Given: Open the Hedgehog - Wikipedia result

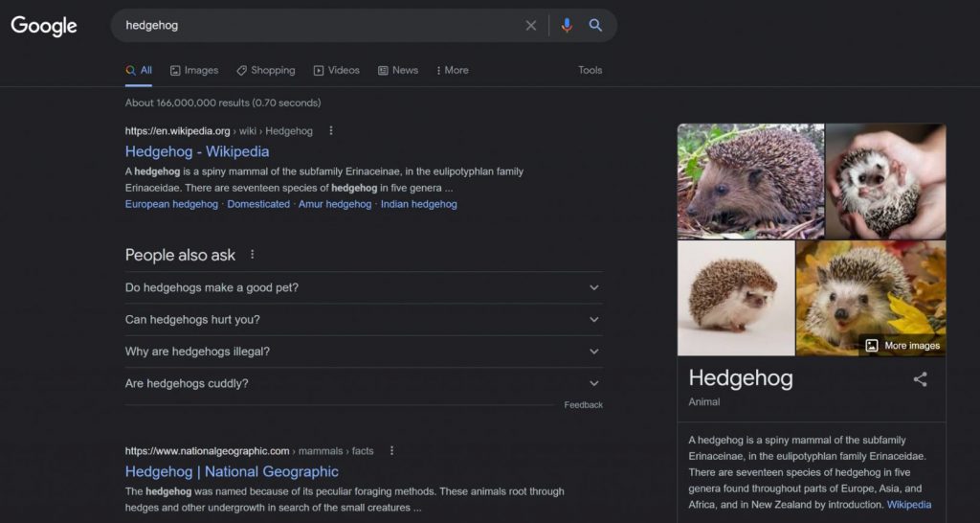Looking at the screenshot, I should [x=197, y=151].
